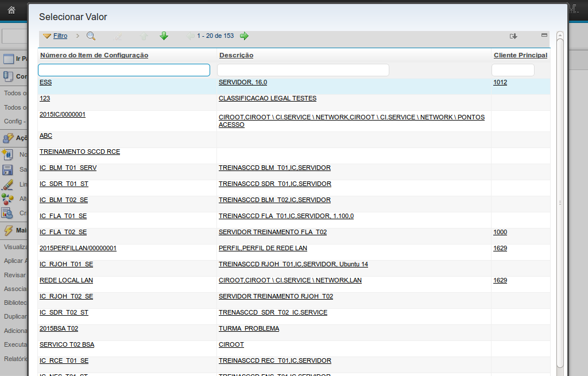Image resolution: width=588 pixels, height=376 pixels.
Task: Select the ESS configuration item
Action: [x=46, y=83]
